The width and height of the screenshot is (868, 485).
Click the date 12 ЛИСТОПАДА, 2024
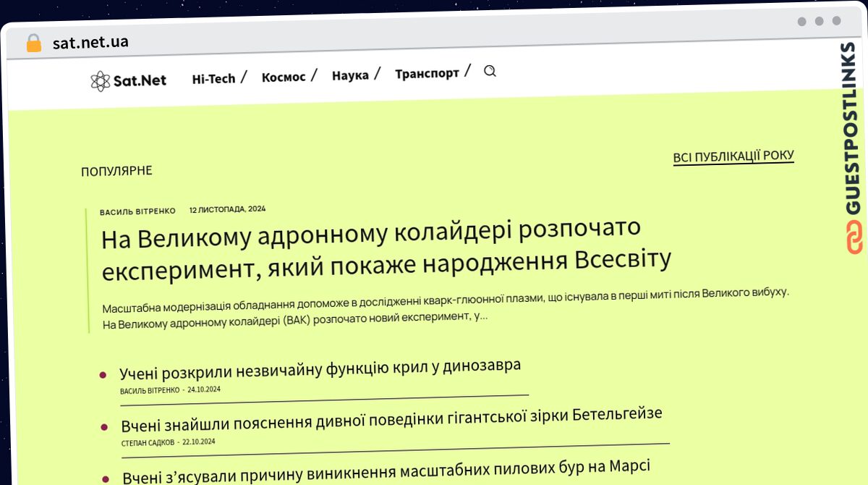point(227,209)
